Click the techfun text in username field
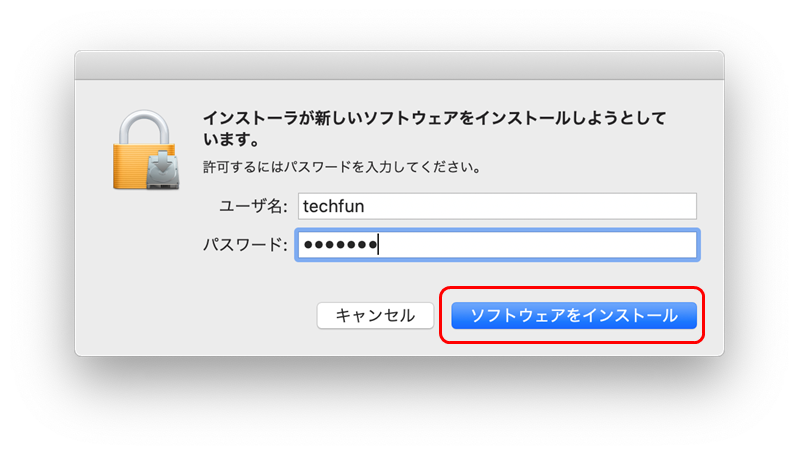 [334, 206]
